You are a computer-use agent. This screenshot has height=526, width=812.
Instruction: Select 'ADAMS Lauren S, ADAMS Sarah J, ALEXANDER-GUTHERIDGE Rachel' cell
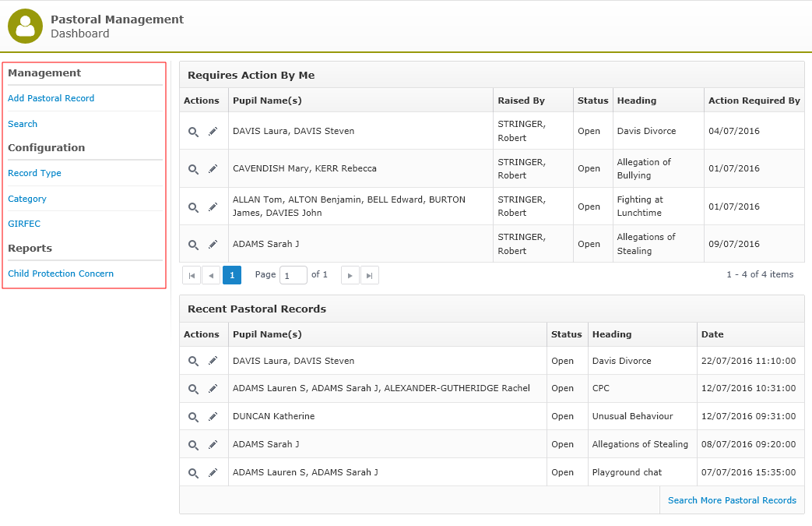388,388
